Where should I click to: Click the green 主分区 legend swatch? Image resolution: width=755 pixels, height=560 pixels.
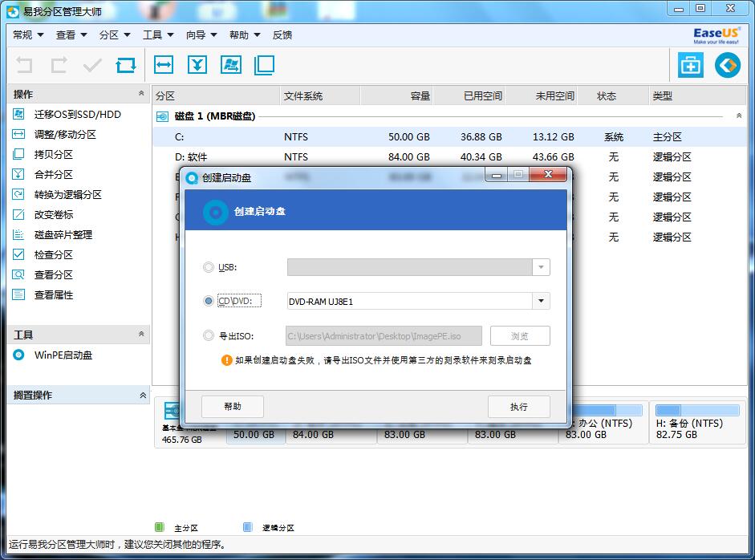pyautogui.click(x=160, y=527)
